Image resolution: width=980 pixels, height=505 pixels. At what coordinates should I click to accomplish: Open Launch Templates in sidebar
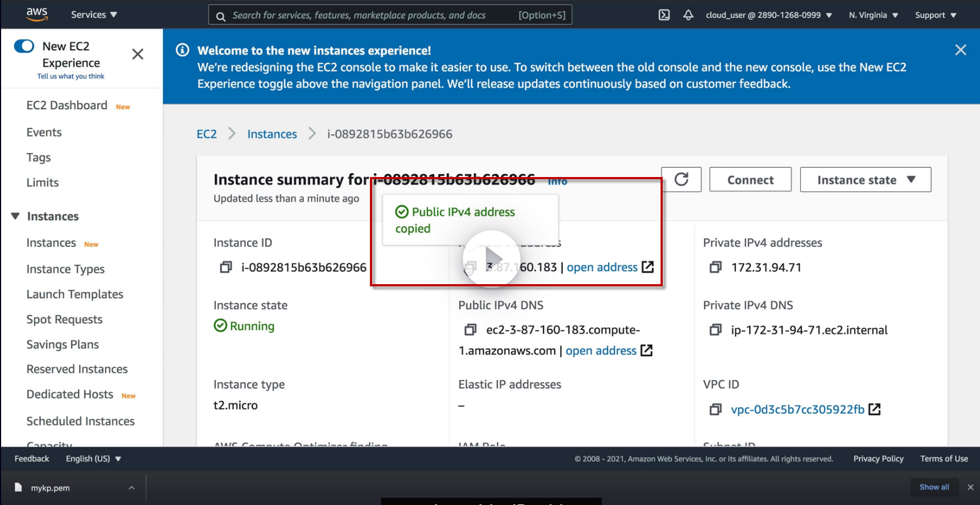(75, 295)
